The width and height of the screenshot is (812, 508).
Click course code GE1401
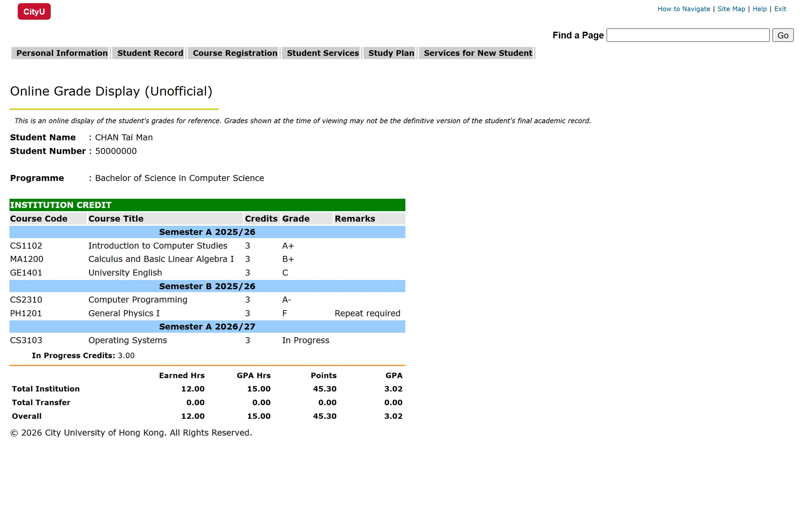pyautogui.click(x=26, y=273)
